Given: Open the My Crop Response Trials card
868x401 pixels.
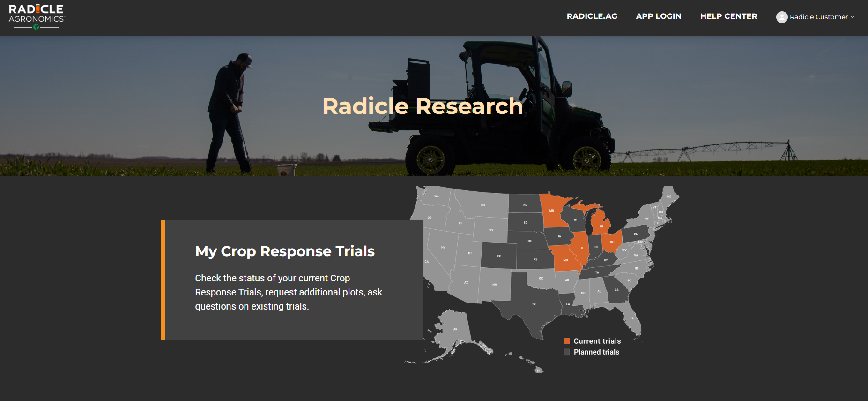Looking at the screenshot, I should tap(292, 280).
